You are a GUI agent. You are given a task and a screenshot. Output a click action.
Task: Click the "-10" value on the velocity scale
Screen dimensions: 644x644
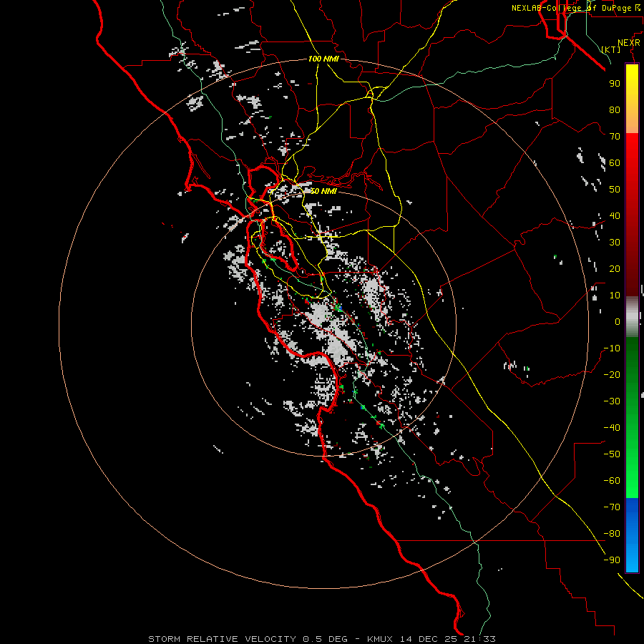coord(612,348)
